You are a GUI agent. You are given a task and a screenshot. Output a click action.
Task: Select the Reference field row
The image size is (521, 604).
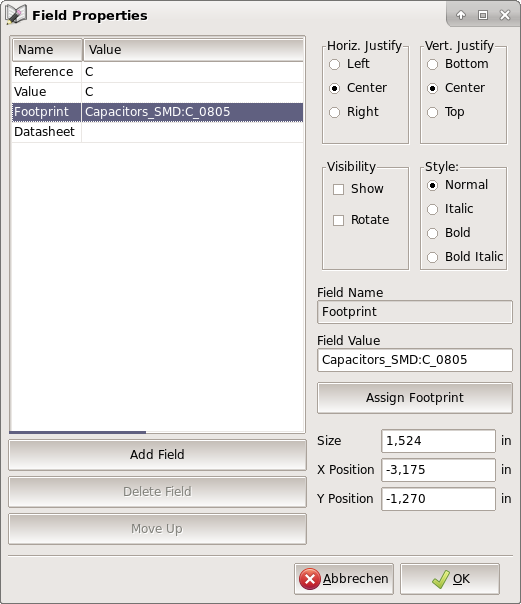click(x=157, y=72)
